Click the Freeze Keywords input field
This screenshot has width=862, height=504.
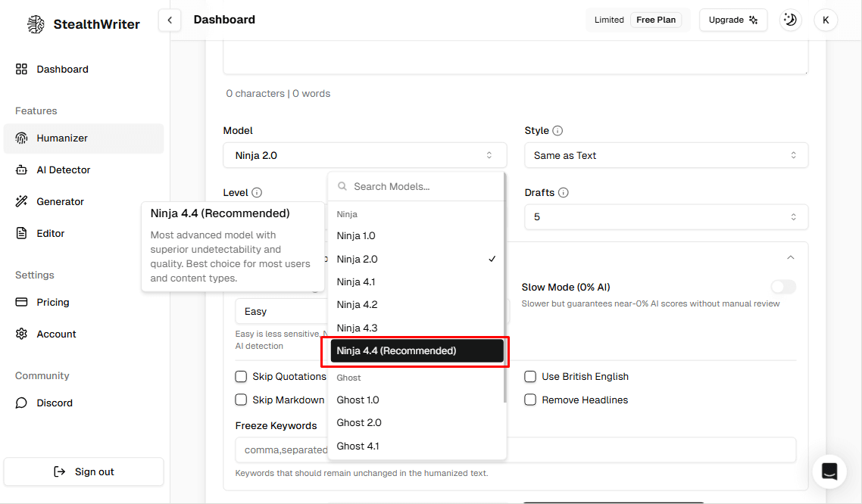(x=516, y=450)
